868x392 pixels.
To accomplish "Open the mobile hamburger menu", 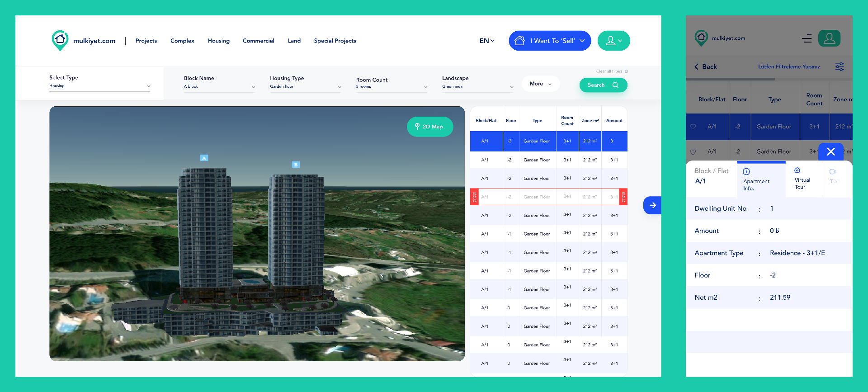I will 807,38.
